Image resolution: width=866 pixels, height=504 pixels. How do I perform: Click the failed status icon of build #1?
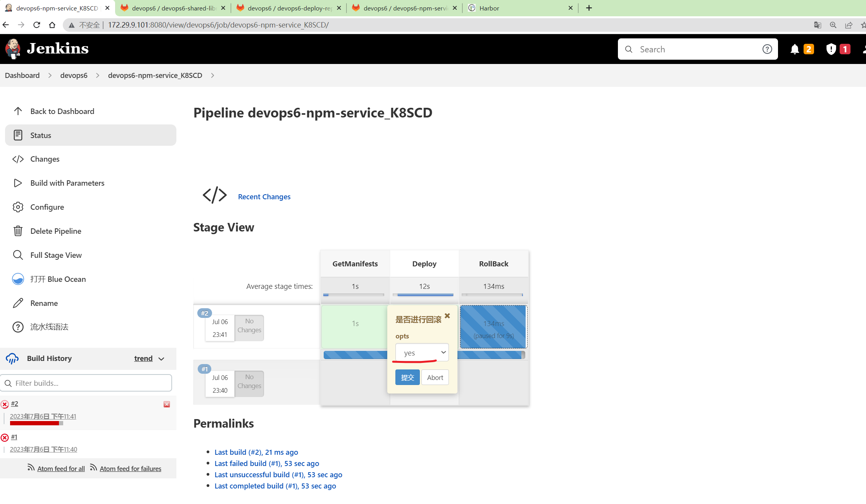pyautogui.click(x=5, y=438)
